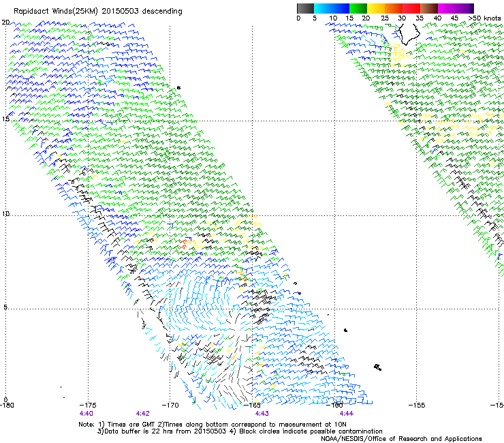Click the cyan-blue 5-15 knots legend segment
This screenshot has width=504, height=443.
tap(332, 8)
